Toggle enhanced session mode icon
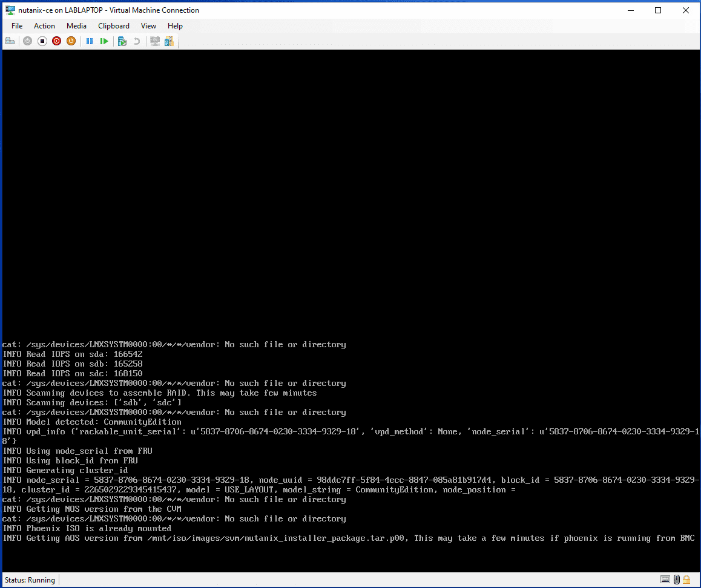 point(155,41)
